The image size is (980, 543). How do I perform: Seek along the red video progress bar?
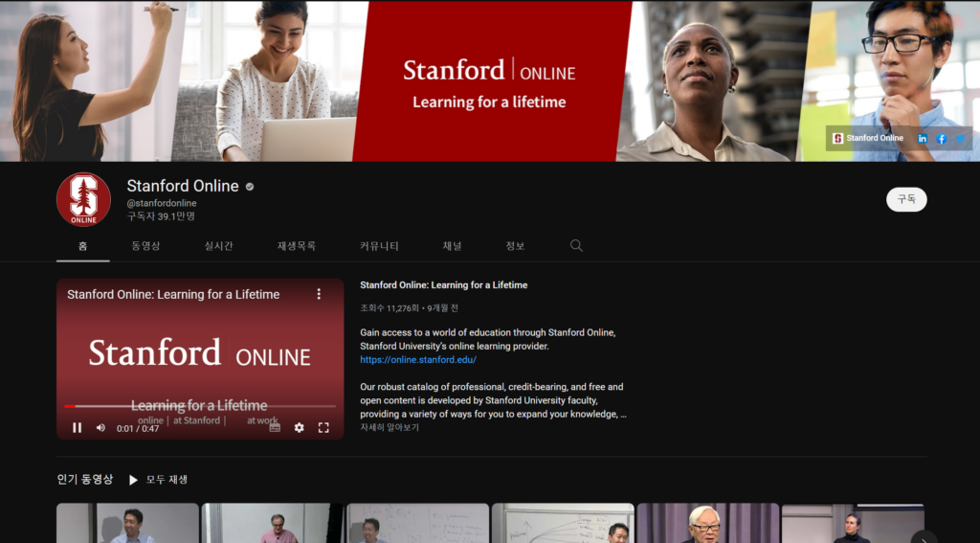200,406
